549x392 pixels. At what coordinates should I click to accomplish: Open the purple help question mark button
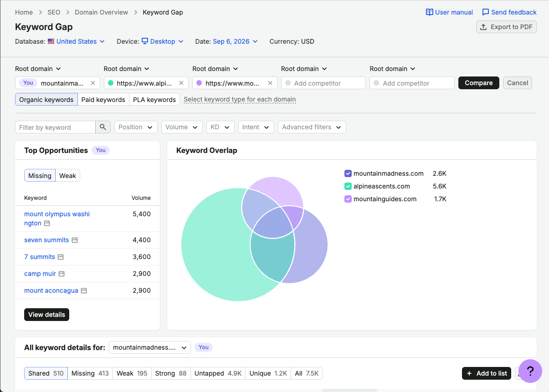530,371
